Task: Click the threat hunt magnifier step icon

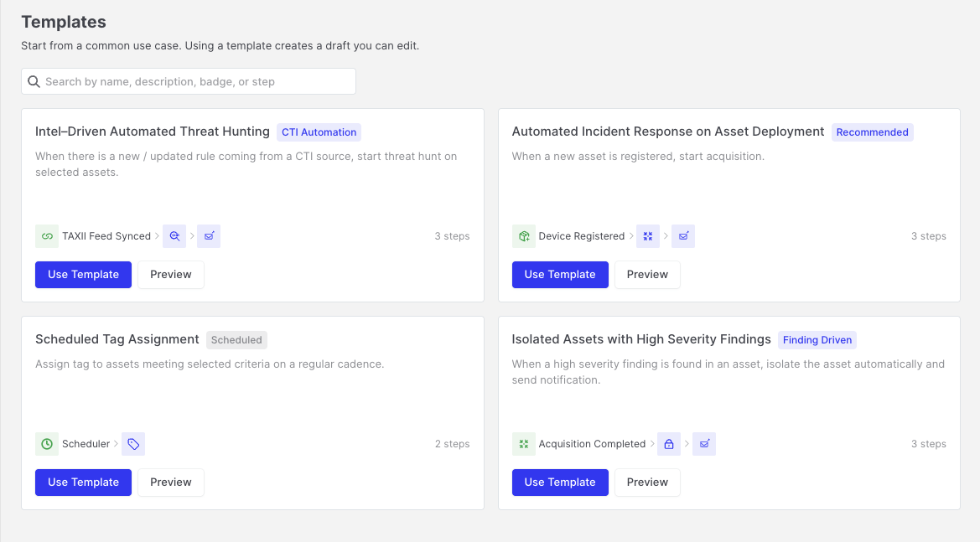Action: (174, 236)
